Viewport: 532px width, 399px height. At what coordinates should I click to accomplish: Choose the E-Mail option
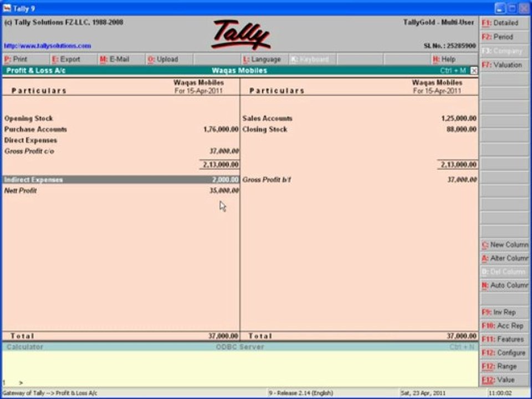(121, 59)
